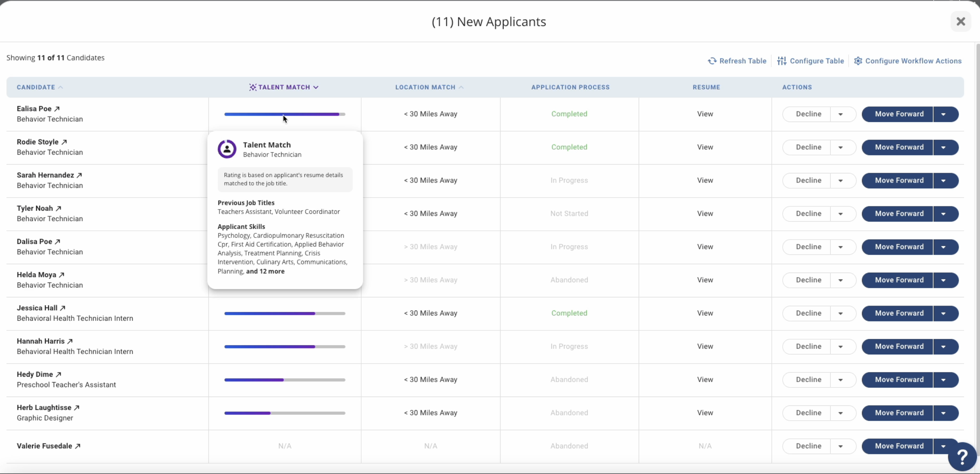Viewport: 980px width, 474px height.
Task: Expand Move Forward options for Sarah Hernandez
Action: (x=944, y=181)
